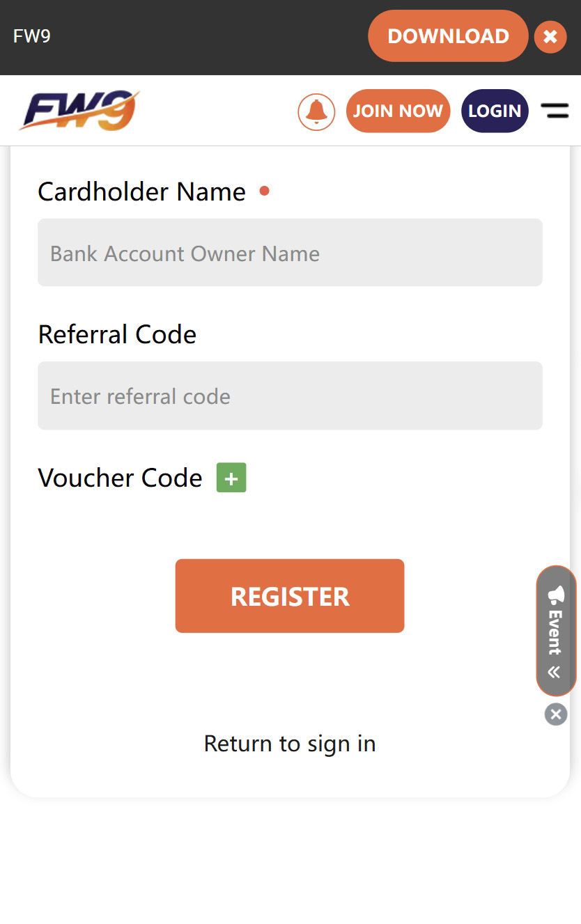This screenshot has width=581, height=924.
Task: Open the Event slide-out tab
Action: coord(555,632)
